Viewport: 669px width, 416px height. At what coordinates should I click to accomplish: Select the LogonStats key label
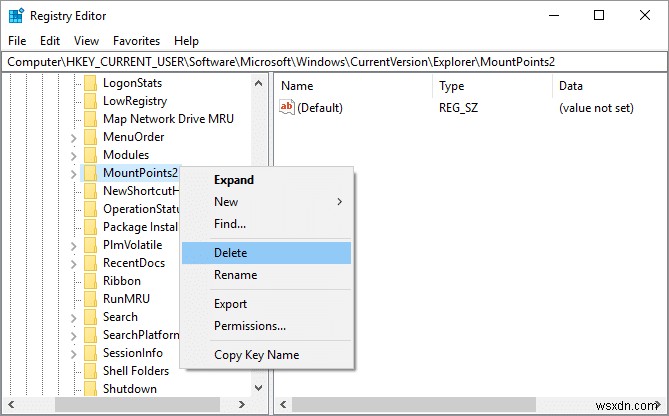[x=133, y=83]
